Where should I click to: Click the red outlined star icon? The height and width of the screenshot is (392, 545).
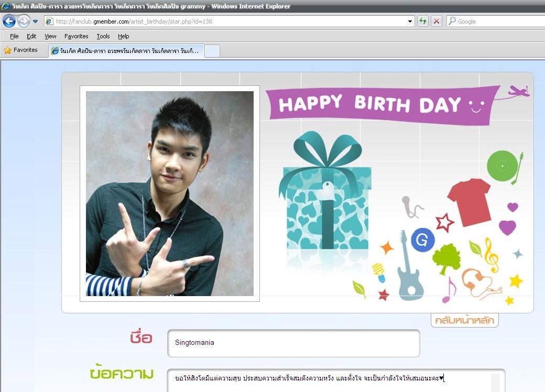pos(445,222)
